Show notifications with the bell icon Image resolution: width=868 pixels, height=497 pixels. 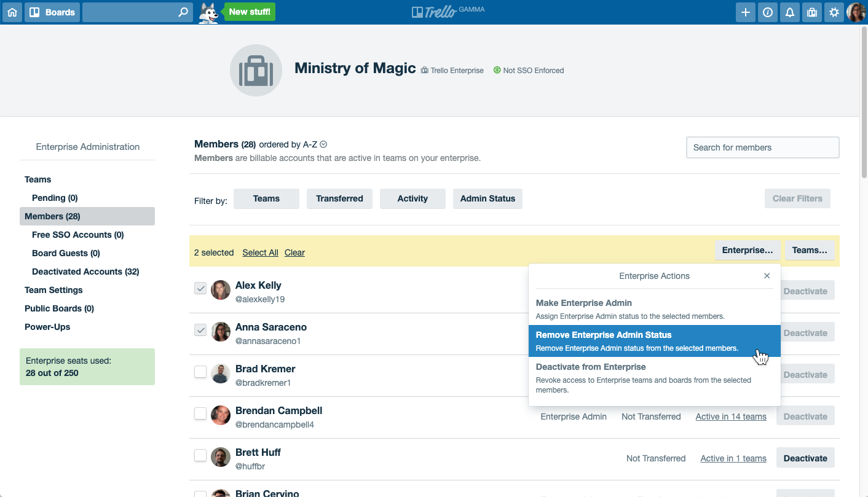coord(790,12)
